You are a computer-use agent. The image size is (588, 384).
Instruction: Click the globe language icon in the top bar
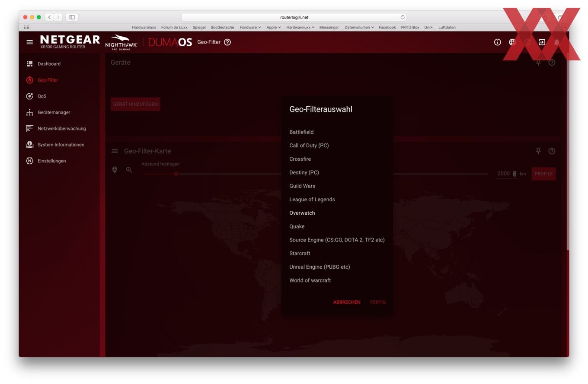coord(512,42)
